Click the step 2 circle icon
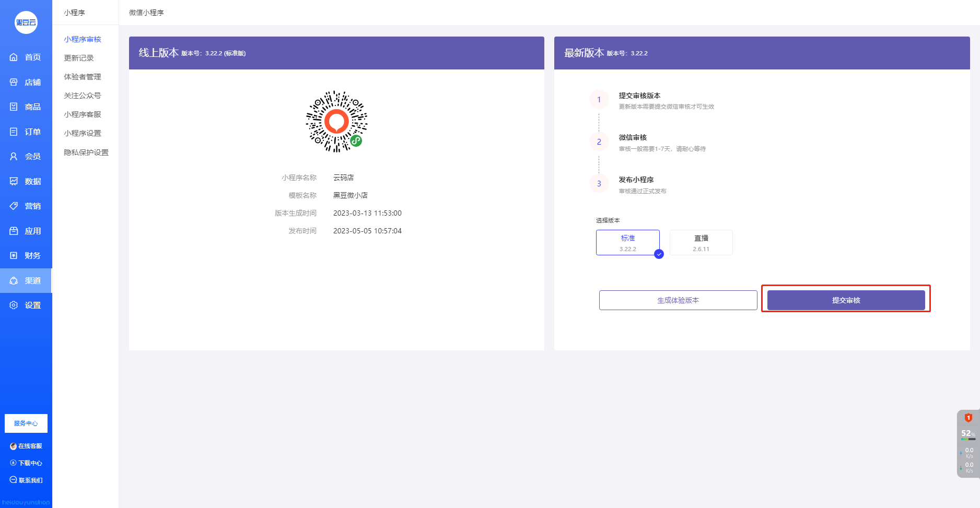 599,142
